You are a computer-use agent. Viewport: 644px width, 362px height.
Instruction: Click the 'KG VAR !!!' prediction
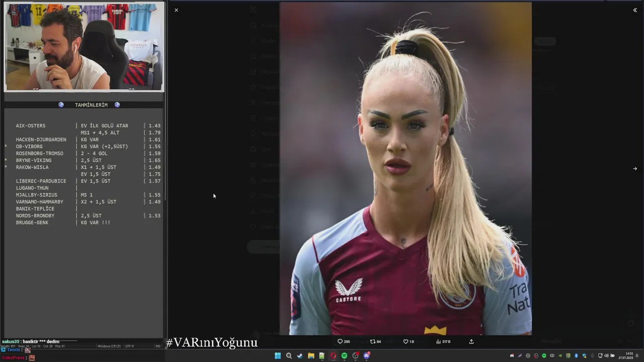(96, 222)
